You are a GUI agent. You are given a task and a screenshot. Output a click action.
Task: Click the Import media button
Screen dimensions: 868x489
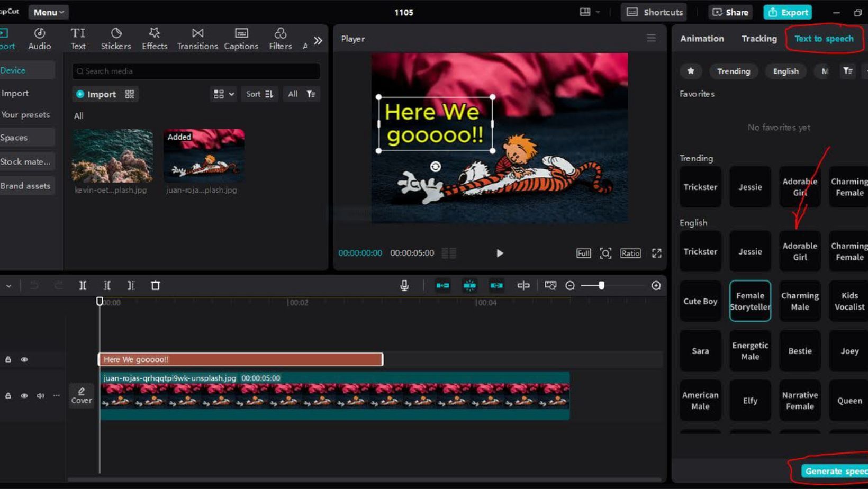(96, 94)
